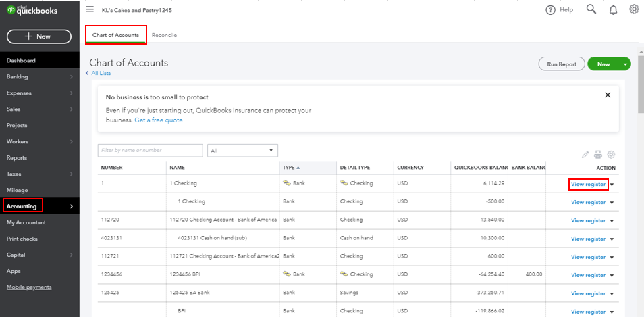
Task: Go to Dashboard in sidebar
Action: pyautogui.click(x=39, y=60)
